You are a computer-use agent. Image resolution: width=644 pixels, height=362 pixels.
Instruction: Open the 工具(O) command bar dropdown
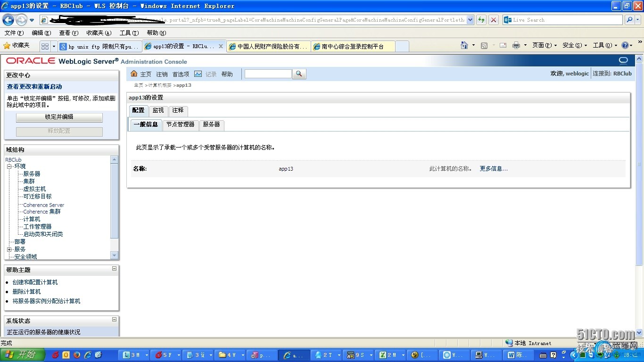click(x=605, y=45)
